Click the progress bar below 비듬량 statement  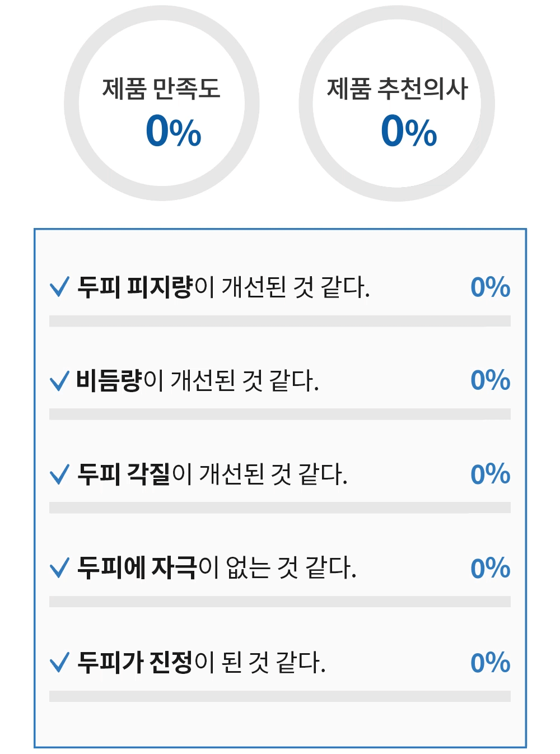280,415
